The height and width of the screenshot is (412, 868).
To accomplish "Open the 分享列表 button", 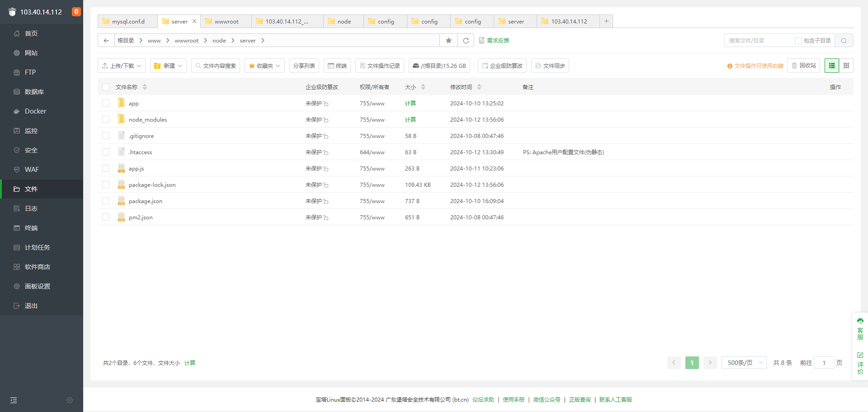I will [x=304, y=66].
